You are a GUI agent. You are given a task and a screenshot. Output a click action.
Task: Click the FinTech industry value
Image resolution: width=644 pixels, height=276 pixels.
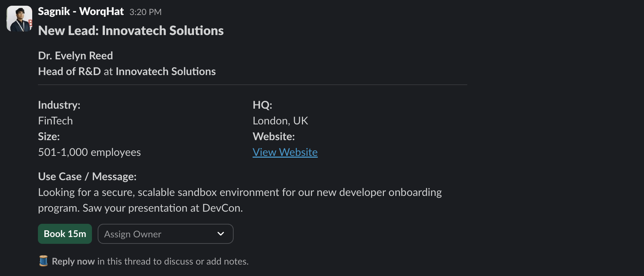55,121
